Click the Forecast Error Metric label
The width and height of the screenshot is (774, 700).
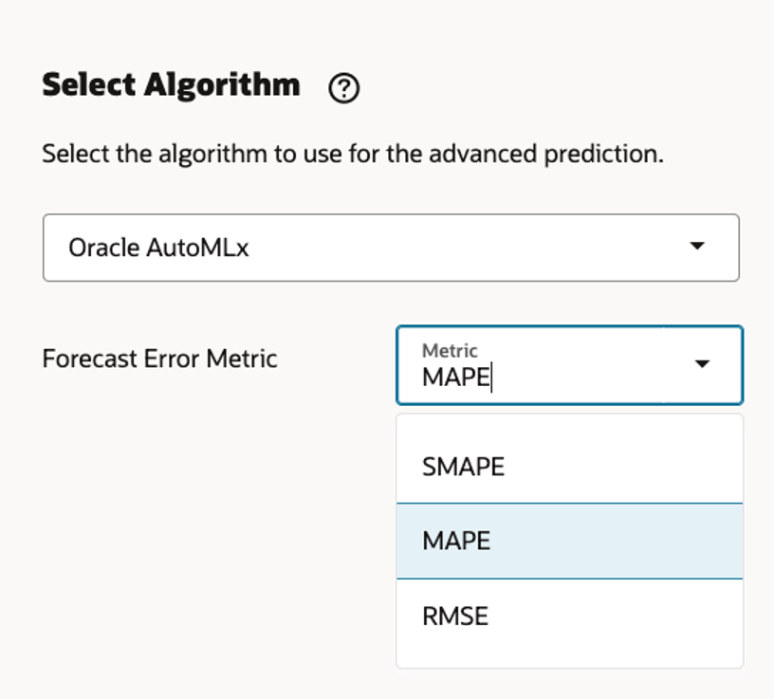(159, 359)
